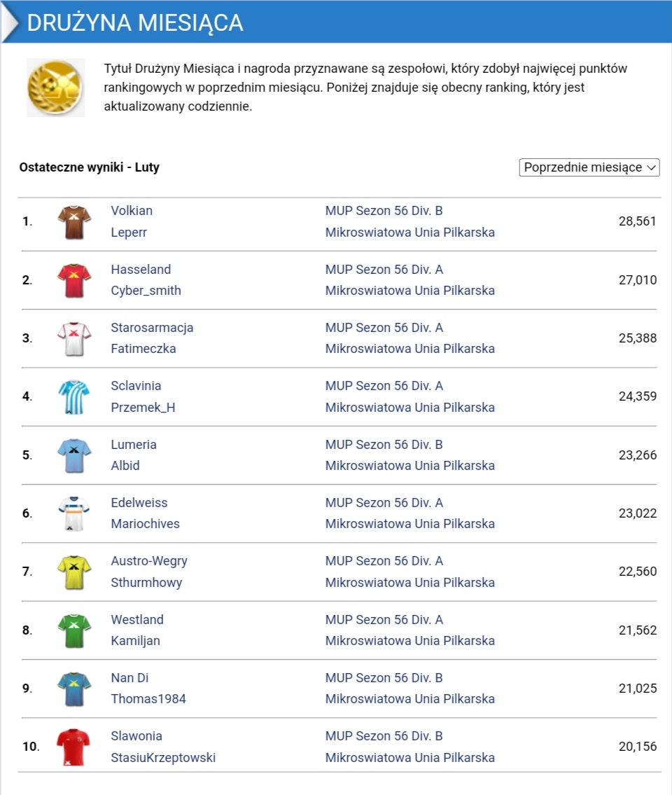Open Mikroswiatowa Unia Pilkarska link in Hasseland row
This screenshot has width=672, height=795.
409,291
